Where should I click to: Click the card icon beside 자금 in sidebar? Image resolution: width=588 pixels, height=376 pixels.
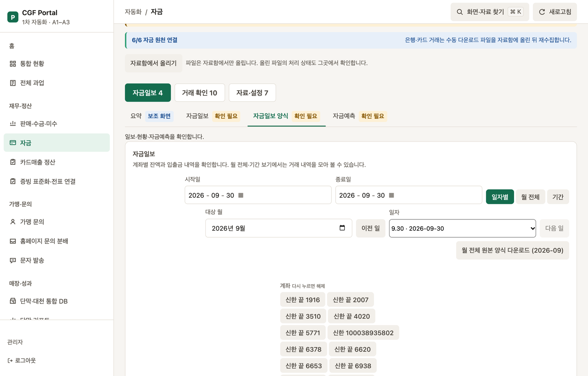13,143
